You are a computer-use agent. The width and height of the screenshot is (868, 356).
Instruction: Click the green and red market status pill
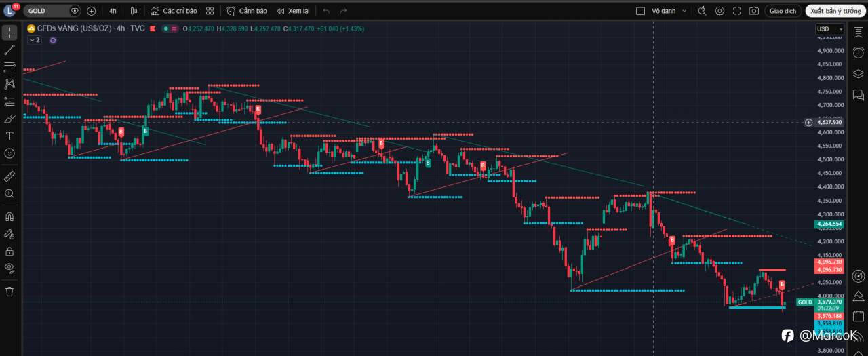170,28
